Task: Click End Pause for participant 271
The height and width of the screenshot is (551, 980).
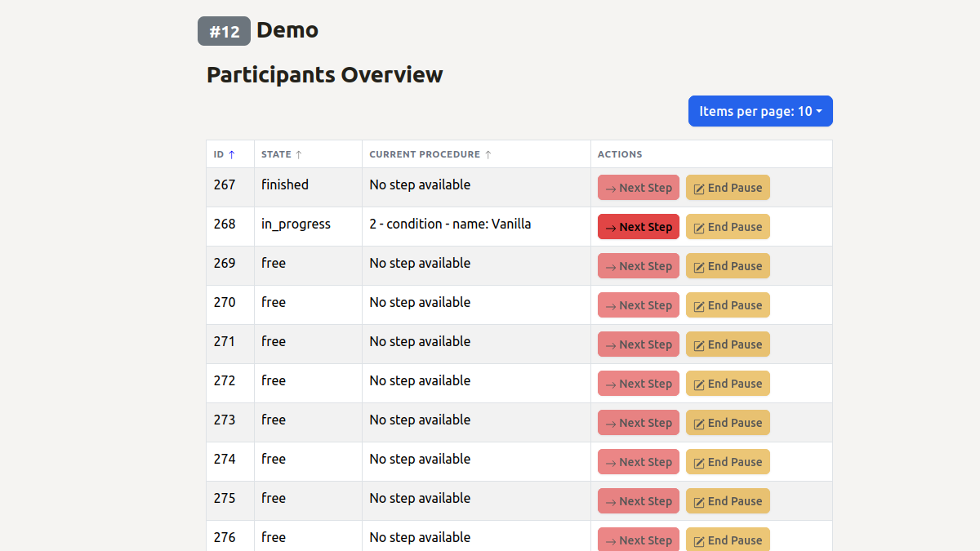Action: click(728, 344)
